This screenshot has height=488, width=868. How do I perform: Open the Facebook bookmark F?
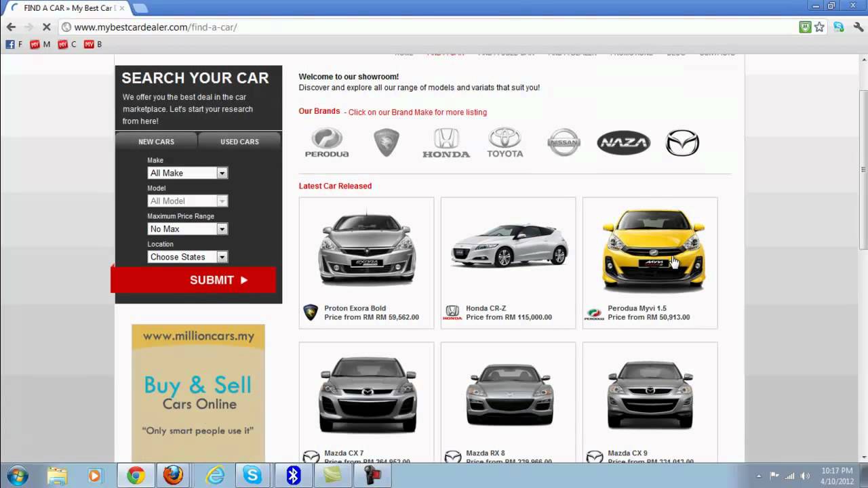(14, 44)
